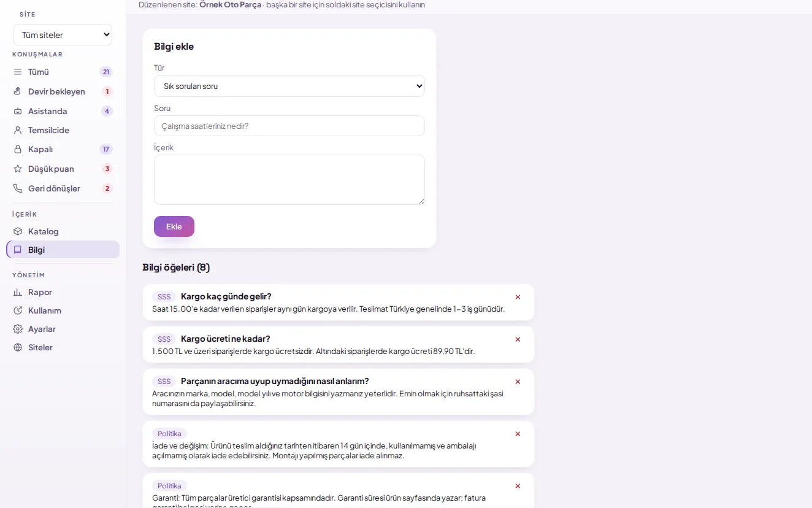The image size is (812, 508).
Task: Click the lock icon next to Kapalı
Action: 18,149
